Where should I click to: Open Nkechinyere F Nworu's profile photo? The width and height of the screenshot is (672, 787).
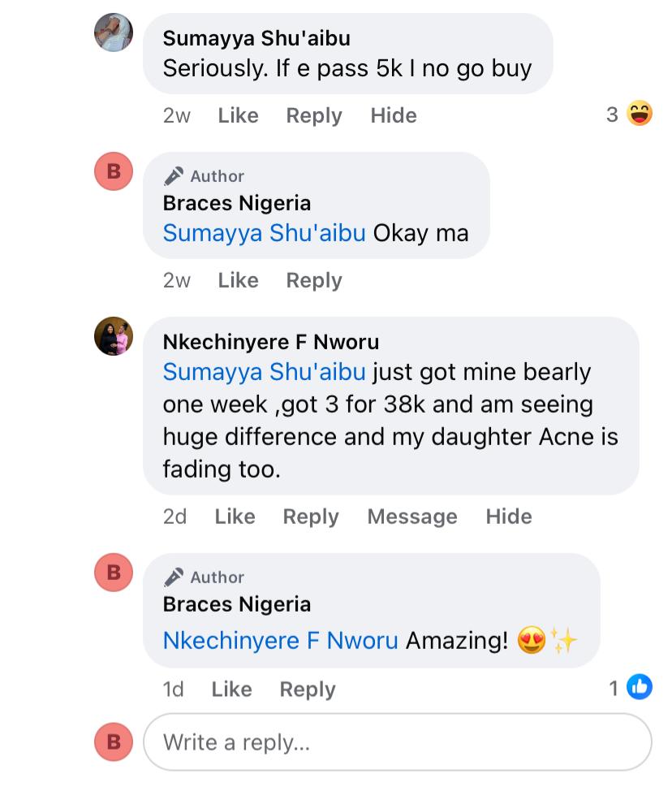click(114, 336)
